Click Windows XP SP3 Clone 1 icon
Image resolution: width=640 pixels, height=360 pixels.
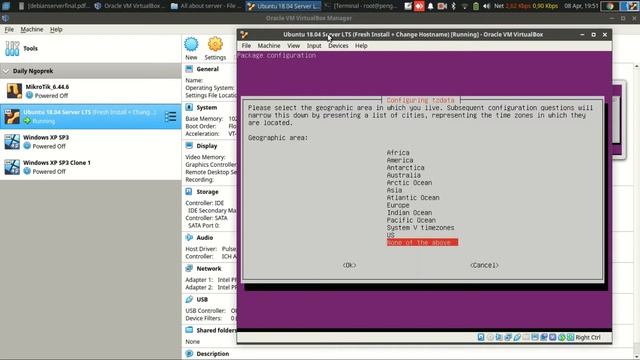(12, 167)
